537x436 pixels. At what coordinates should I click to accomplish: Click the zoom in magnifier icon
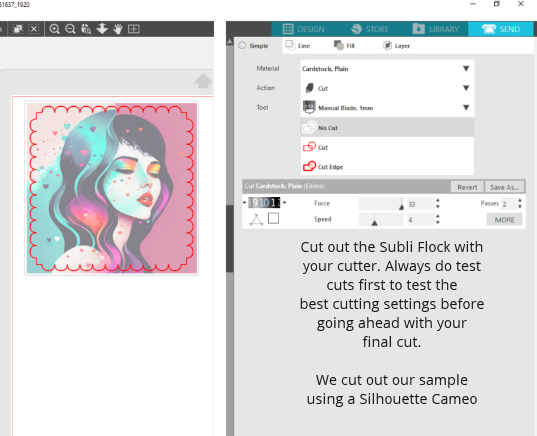point(54,29)
